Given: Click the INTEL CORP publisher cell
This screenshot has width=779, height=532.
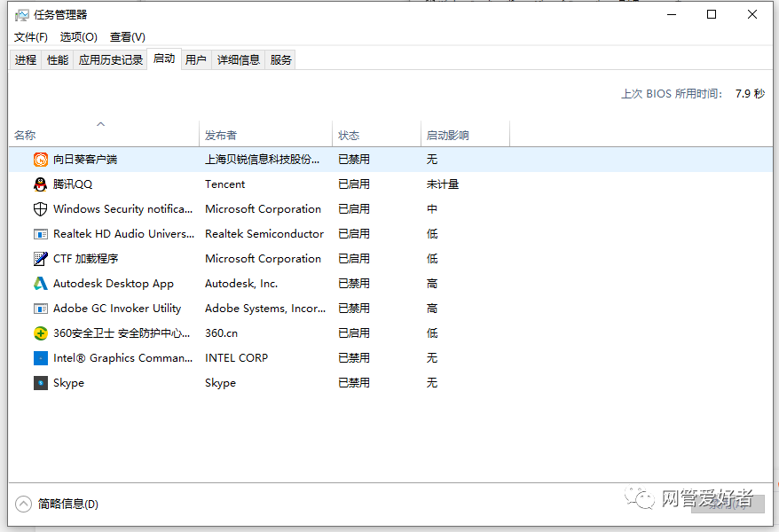Looking at the screenshot, I should pyautogui.click(x=237, y=358).
